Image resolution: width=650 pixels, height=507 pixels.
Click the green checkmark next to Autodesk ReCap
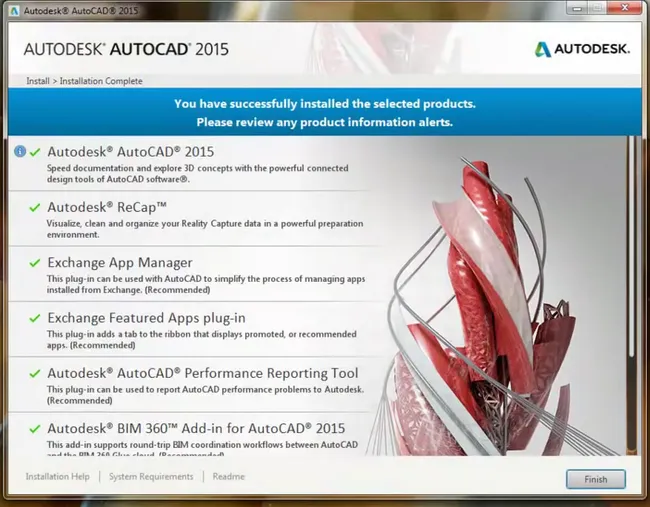tap(35, 207)
